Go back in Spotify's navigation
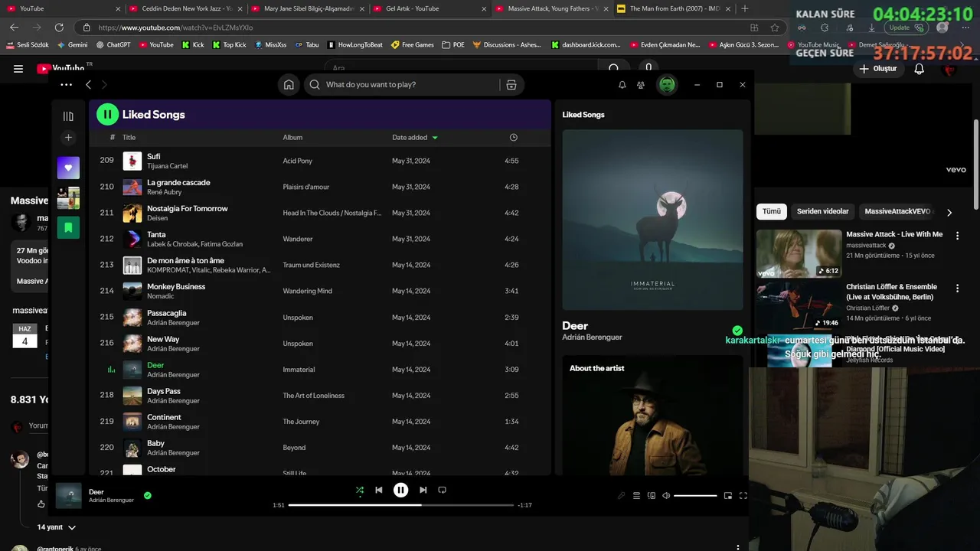980x551 pixels. (x=89, y=85)
